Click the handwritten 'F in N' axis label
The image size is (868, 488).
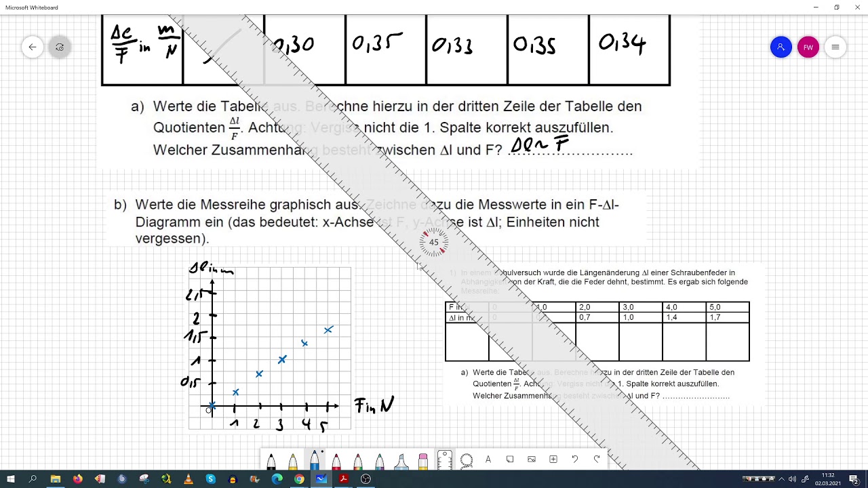[x=374, y=405]
